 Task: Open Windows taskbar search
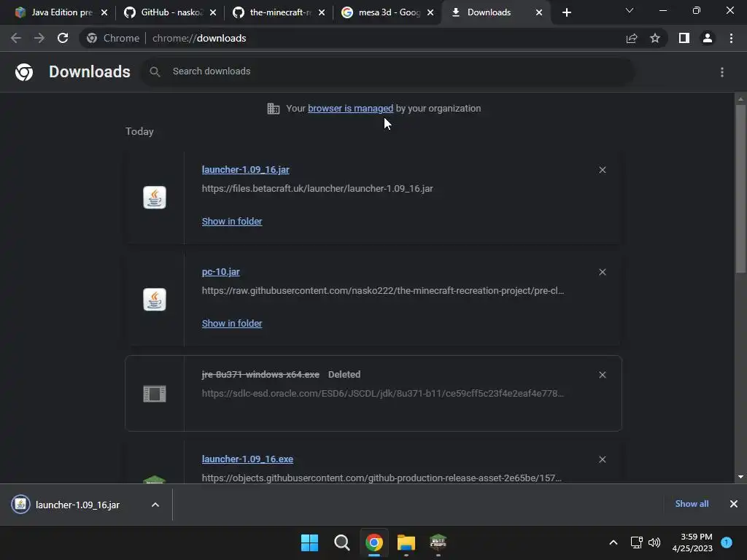tap(341, 542)
